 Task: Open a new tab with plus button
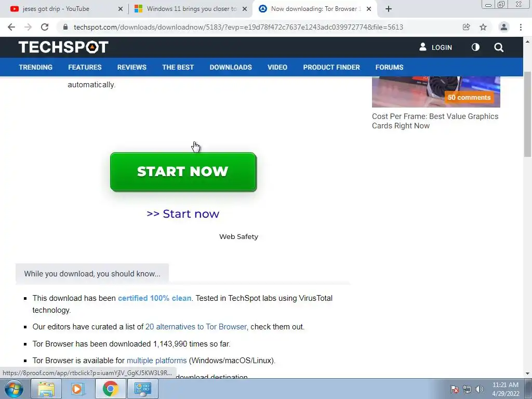click(389, 9)
